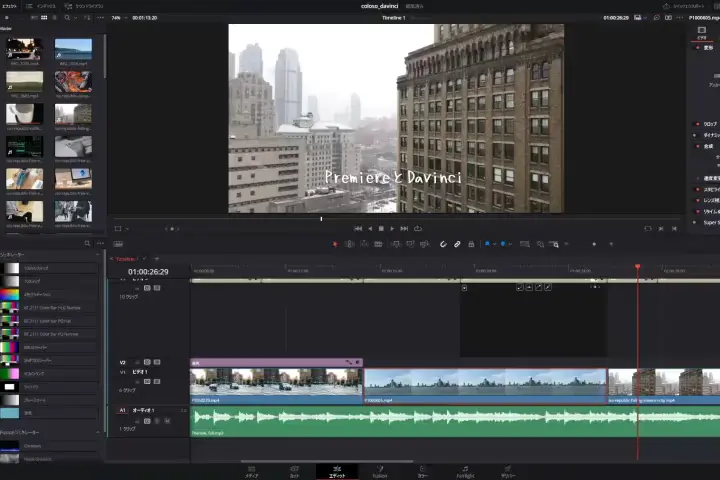This screenshot has width=720, height=480.
Task: Toggle the Sound Library panel button
Action: pyautogui.click(x=84, y=6)
